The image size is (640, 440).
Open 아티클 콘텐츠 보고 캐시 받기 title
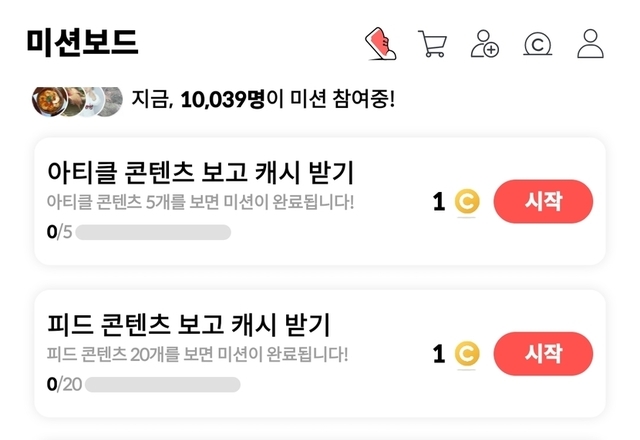(x=201, y=171)
